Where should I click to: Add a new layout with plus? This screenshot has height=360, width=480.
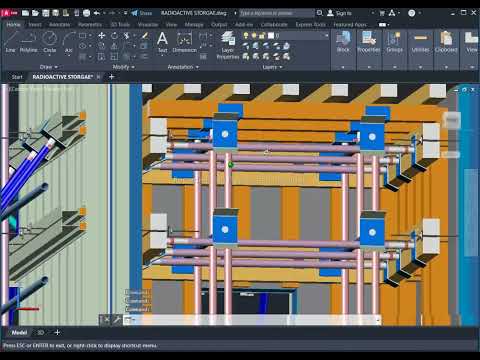(57, 333)
